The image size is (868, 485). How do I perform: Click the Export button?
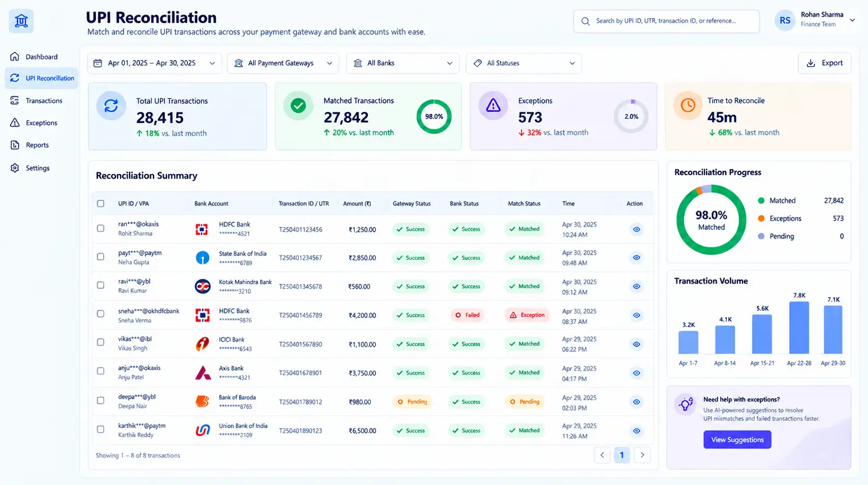825,63
